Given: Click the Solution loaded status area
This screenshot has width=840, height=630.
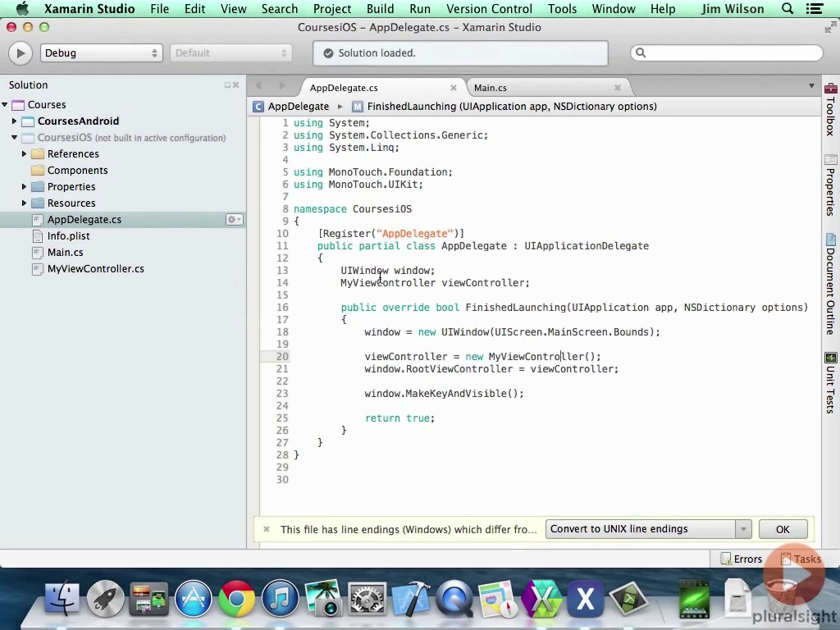Looking at the screenshot, I should 460,53.
